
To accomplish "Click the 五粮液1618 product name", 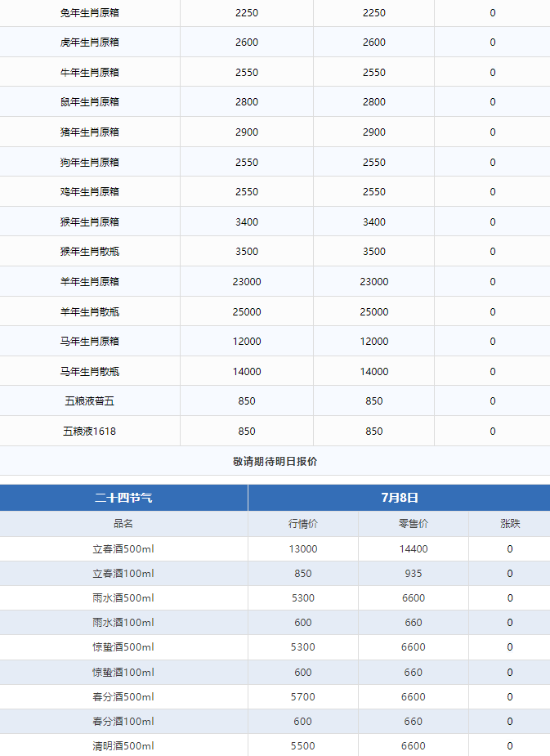I will [90, 432].
